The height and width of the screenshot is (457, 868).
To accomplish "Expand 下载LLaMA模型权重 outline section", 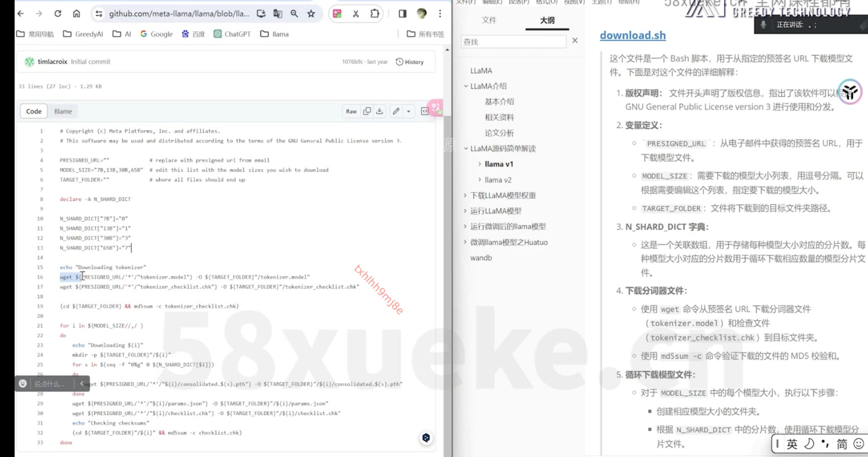I will coord(465,195).
